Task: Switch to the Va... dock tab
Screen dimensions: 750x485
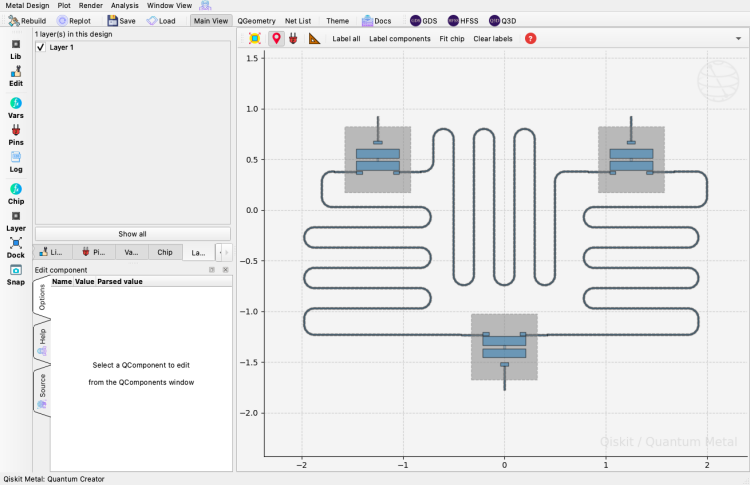Action: point(132,252)
